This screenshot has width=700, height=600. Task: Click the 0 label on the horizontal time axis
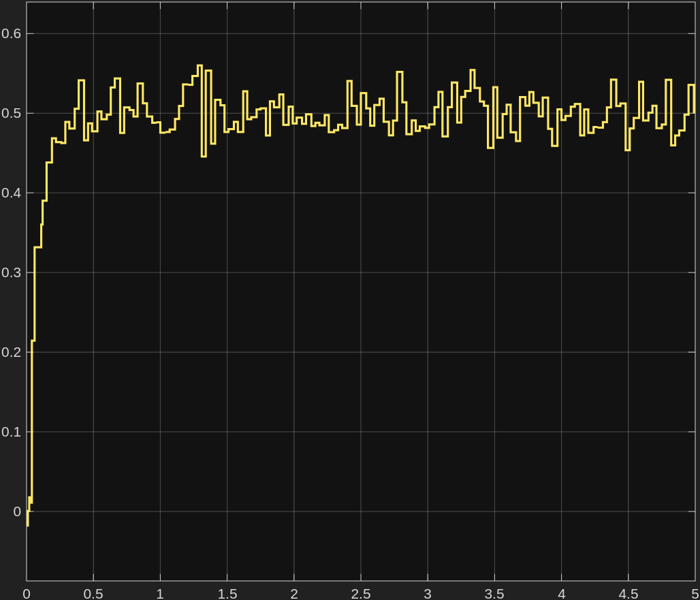[27, 593]
